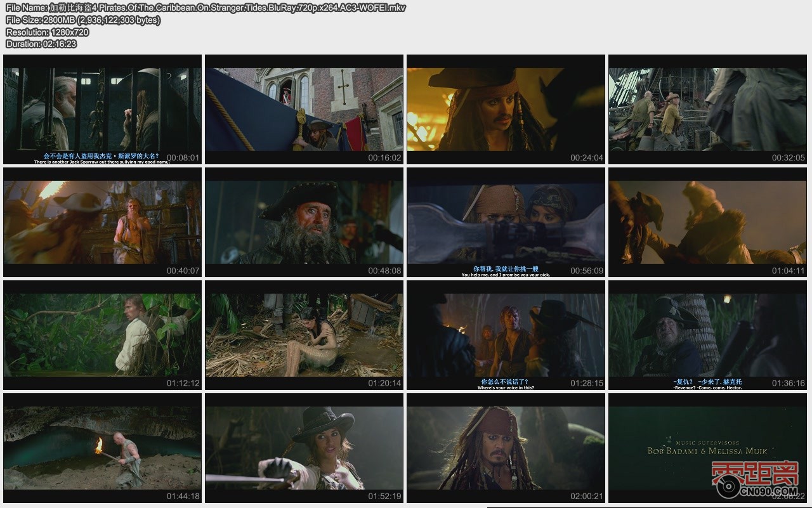Select the torch scene thumbnail at 00:40:07
The image size is (812, 508).
(102, 222)
